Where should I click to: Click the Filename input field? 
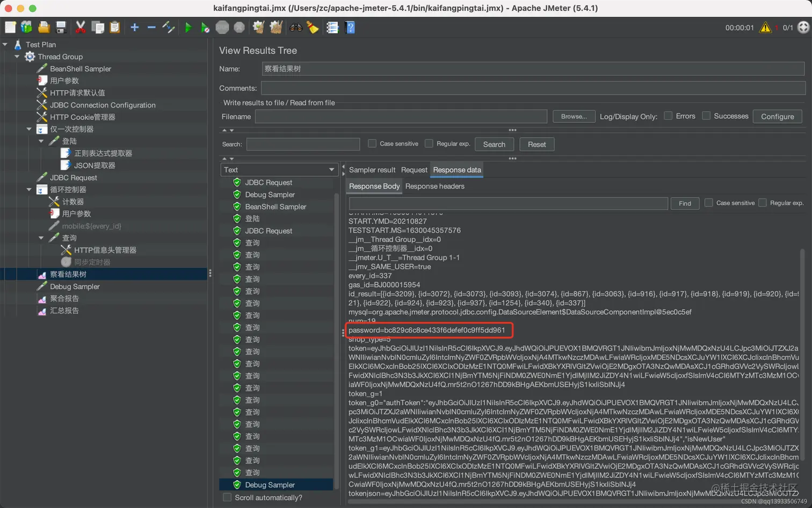coord(401,116)
